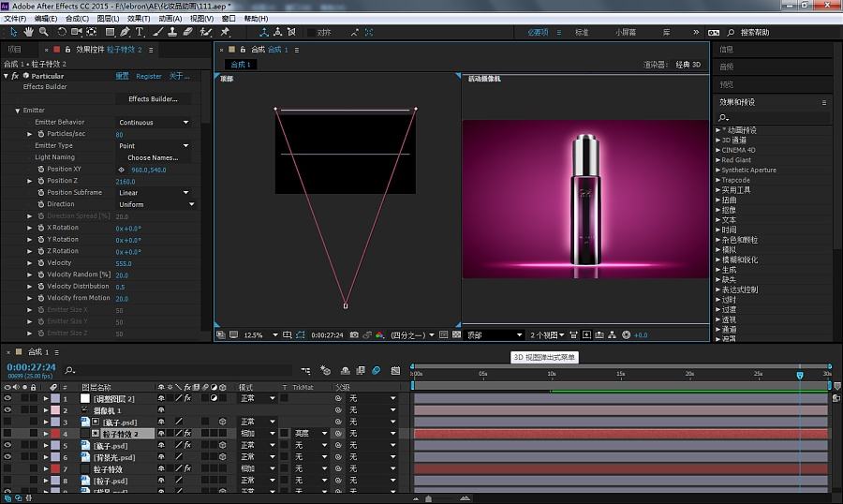The image size is (843, 504).
Task: Show layer 4 粒子特效 2 visibility box
Action: [7, 433]
